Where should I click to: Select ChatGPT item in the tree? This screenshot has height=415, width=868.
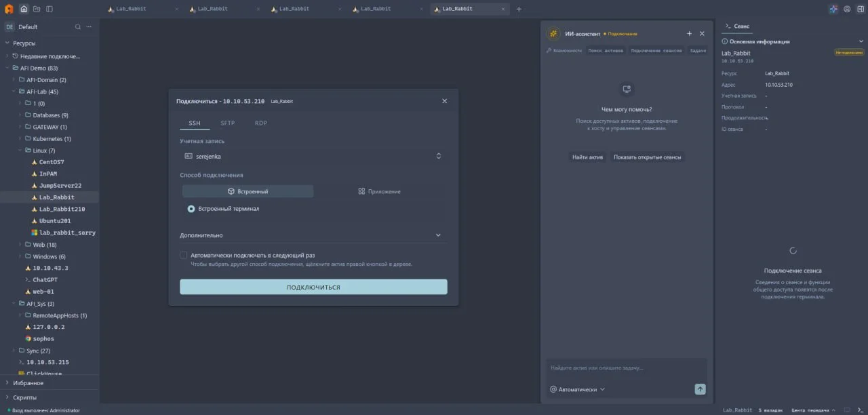pyautogui.click(x=45, y=279)
